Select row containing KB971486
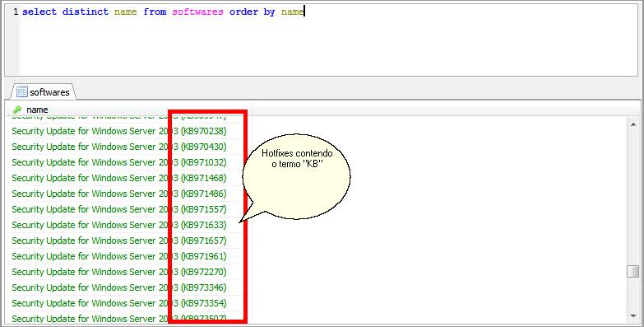The image size is (644, 327). [x=129, y=194]
